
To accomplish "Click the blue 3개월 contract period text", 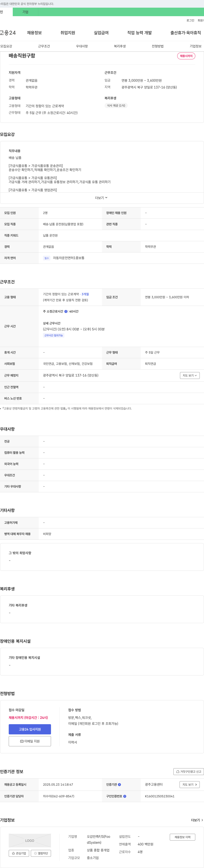I will (85, 294).
